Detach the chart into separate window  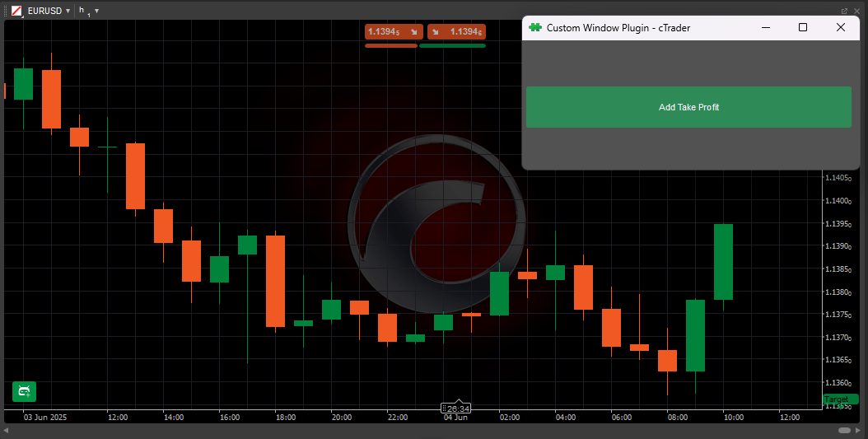pos(844,11)
